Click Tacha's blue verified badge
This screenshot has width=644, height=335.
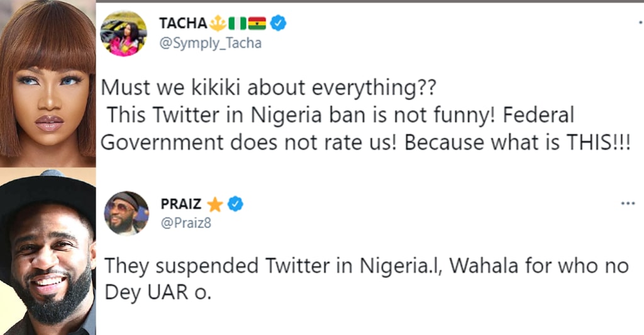pos(278,24)
